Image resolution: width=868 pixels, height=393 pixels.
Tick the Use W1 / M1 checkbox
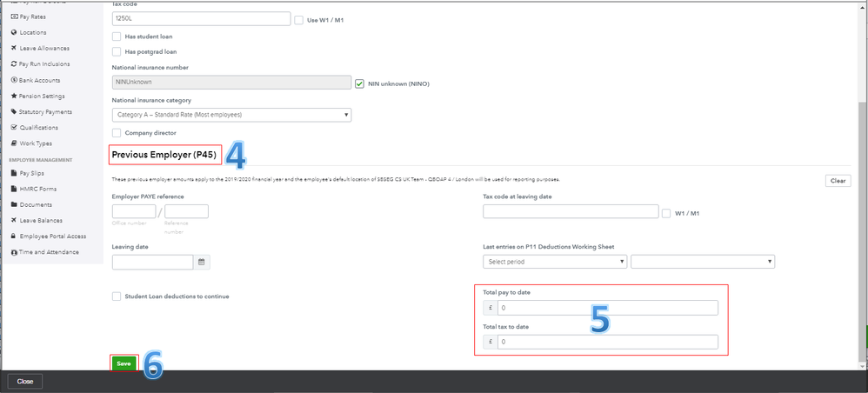[x=299, y=21]
